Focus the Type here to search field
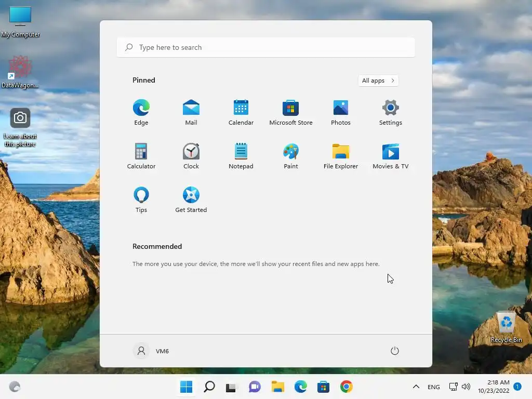Image resolution: width=532 pixels, height=399 pixels. click(265, 47)
